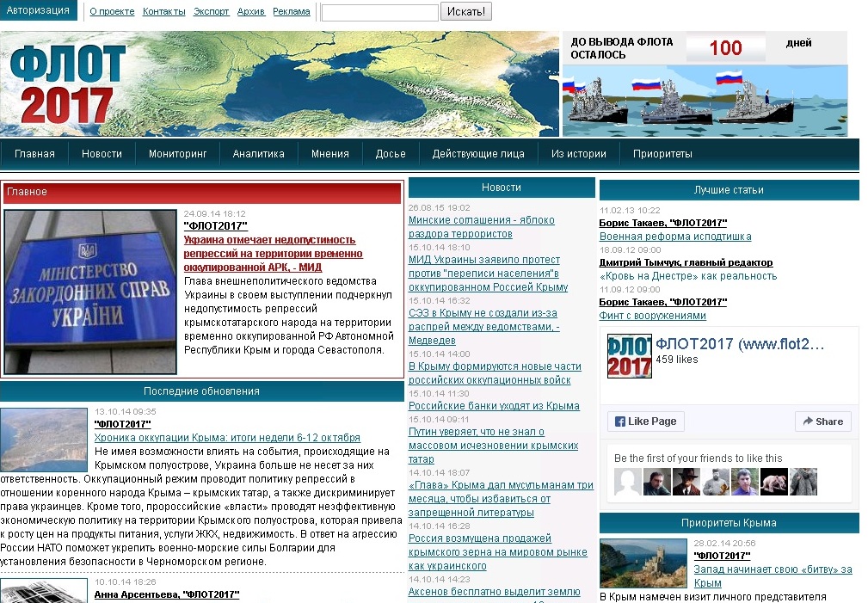
Task: Go to Главная in navigation bar
Action: [34, 154]
